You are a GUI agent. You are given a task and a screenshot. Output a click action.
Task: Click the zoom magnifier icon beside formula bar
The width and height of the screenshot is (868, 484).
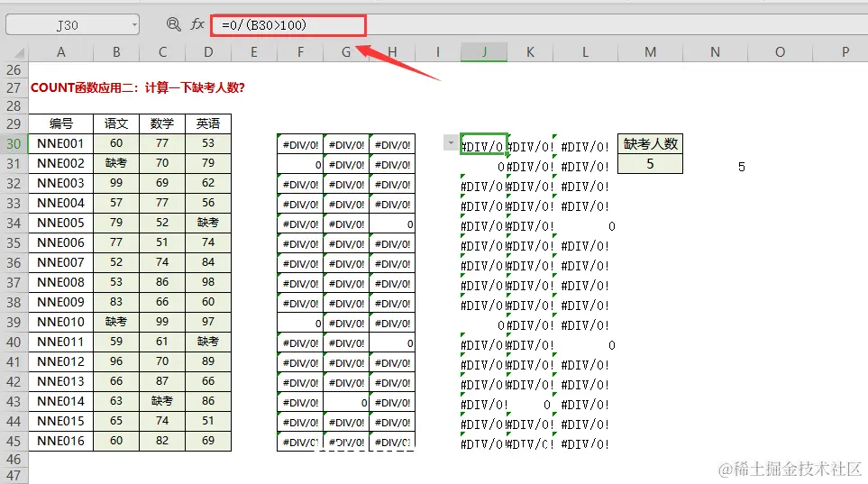[x=174, y=24]
